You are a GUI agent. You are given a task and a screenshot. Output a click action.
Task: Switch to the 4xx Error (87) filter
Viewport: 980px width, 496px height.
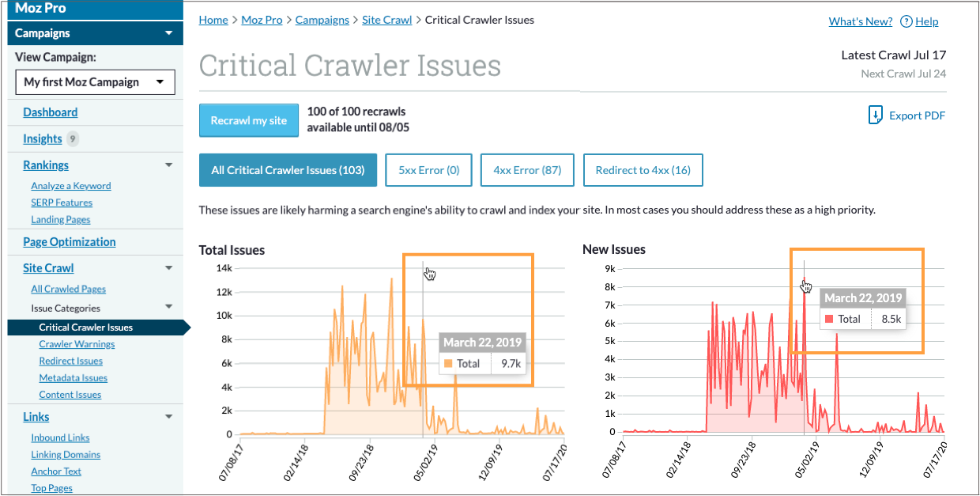527,169
